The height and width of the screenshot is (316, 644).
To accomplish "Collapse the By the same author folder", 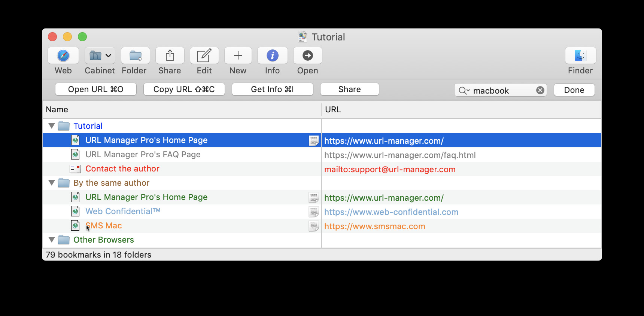I will (52, 183).
